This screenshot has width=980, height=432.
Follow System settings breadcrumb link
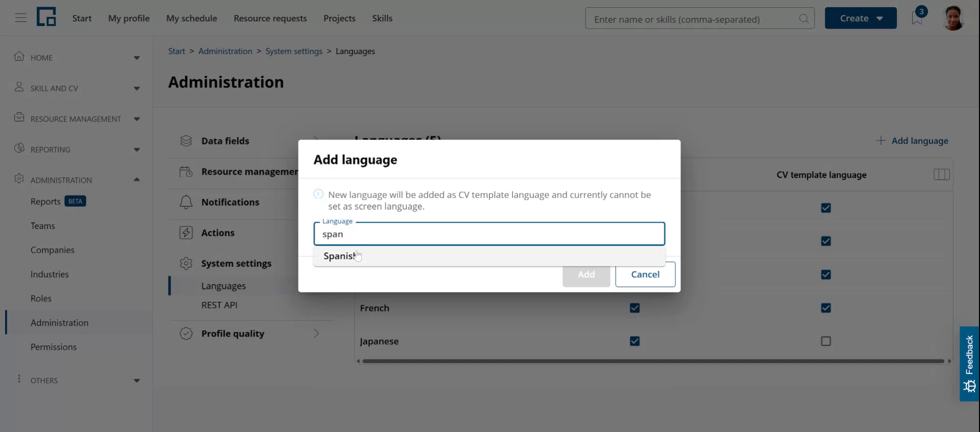294,51
